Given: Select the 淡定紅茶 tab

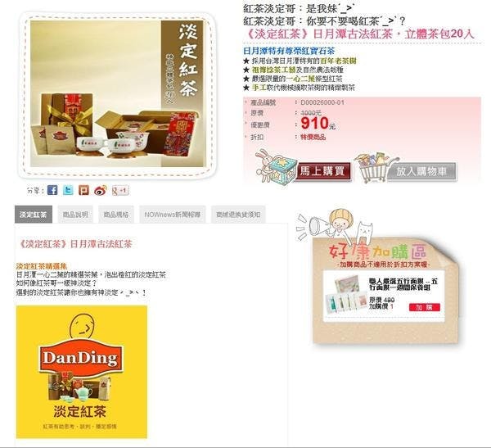Looking at the screenshot, I should tap(34, 215).
